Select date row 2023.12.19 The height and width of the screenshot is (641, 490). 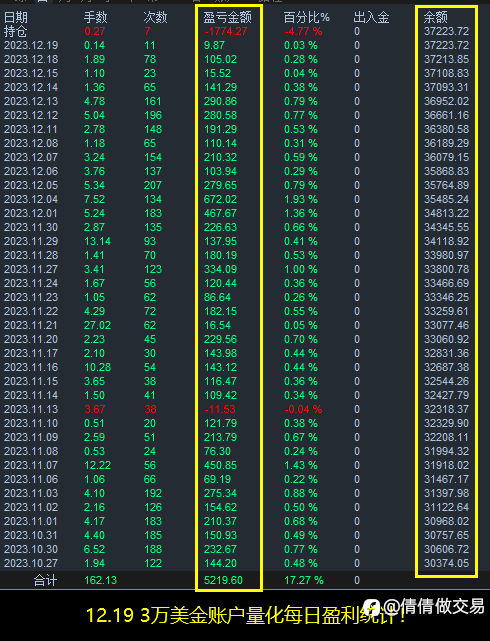click(31, 45)
